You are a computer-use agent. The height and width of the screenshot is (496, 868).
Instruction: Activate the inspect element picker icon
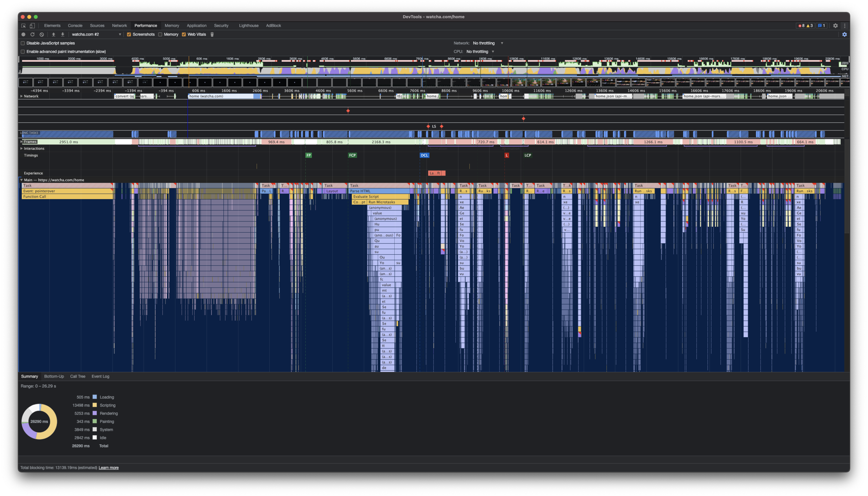(24, 26)
